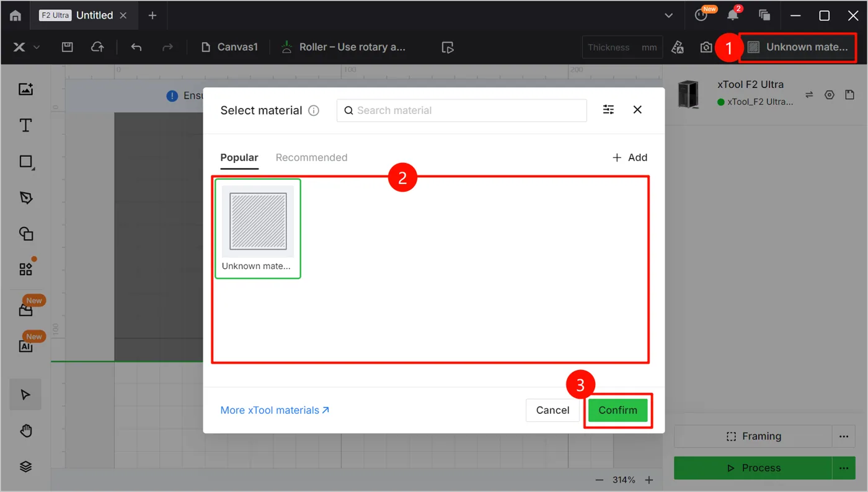Image resolution: width=868 pixels, height=492 pixels.
Task: Open the Shapes library tool
Action: point(25,234)
